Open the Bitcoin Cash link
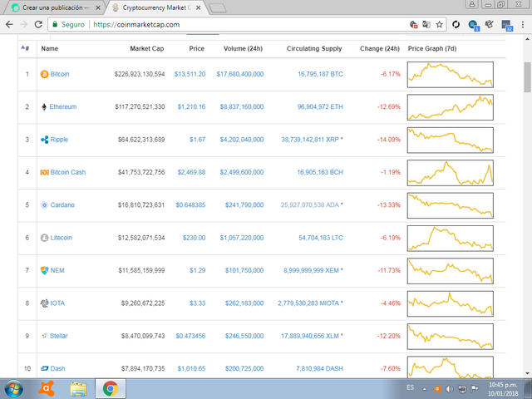Screen dimensions: 532x399 (68, 172)
